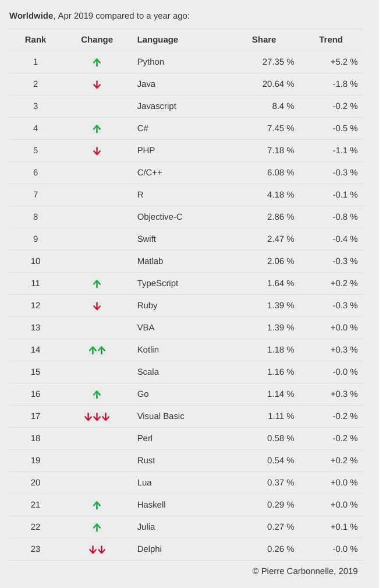379x588 pixels.
Task: Click the triple red arrows for Visual Basic
Action: [97, 417]
